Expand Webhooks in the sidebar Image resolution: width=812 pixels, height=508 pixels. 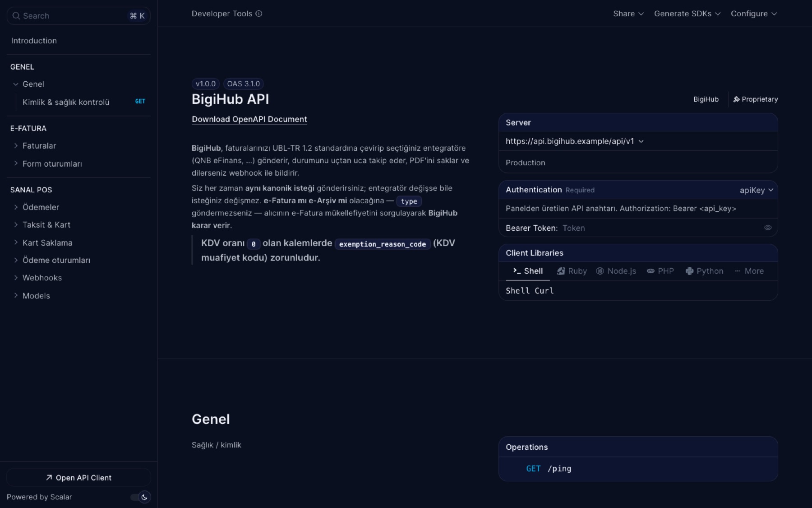16,278
